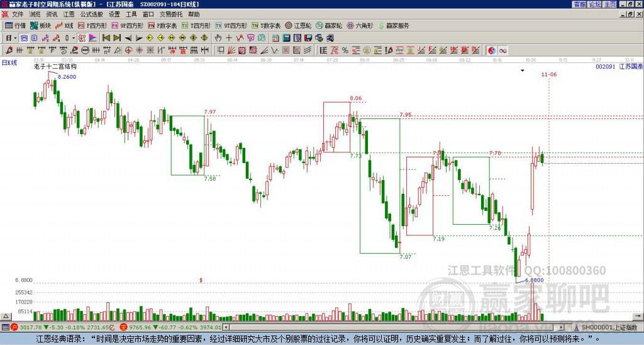Click scrollbar left arrow
644x345 pixels.
pyautogui.click(x=226, y=327)
